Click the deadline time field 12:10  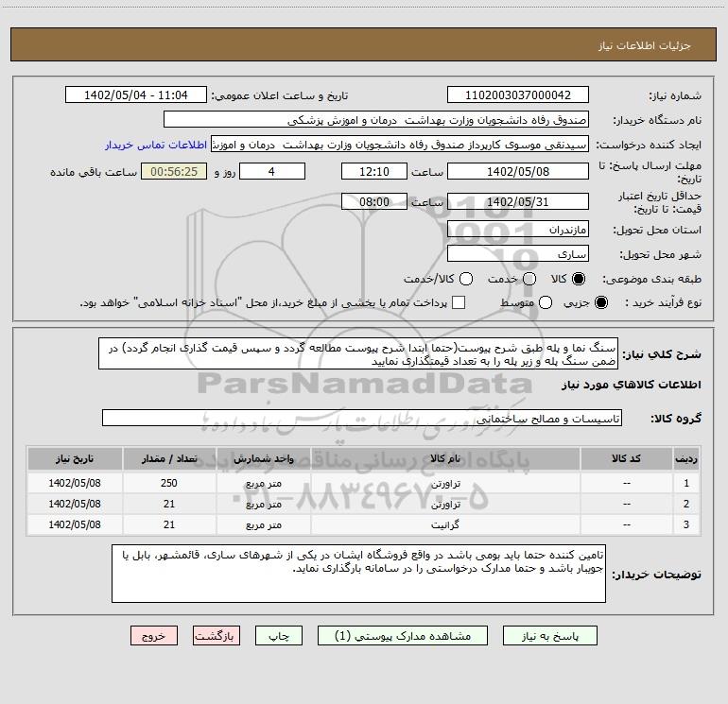(374, 171)
